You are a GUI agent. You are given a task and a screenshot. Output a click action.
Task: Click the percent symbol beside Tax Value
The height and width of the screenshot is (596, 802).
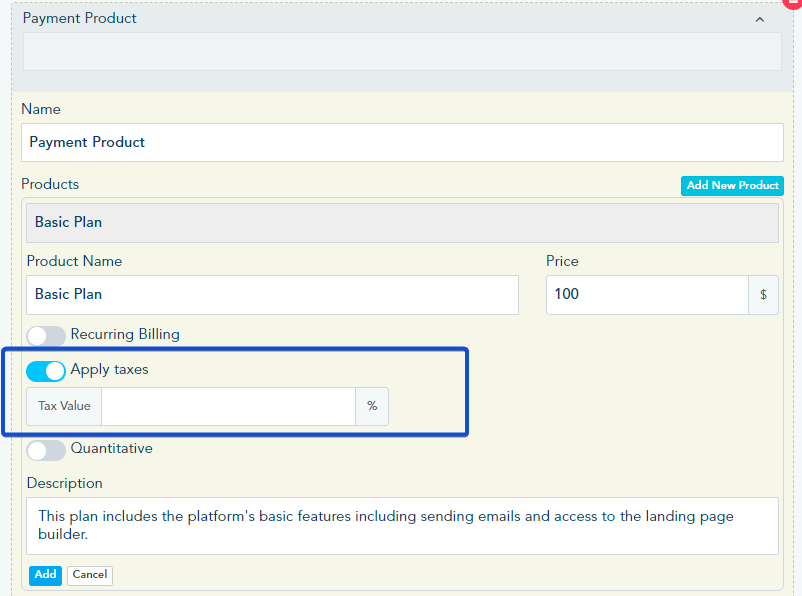pyautogui.click(x=372, y=406)
